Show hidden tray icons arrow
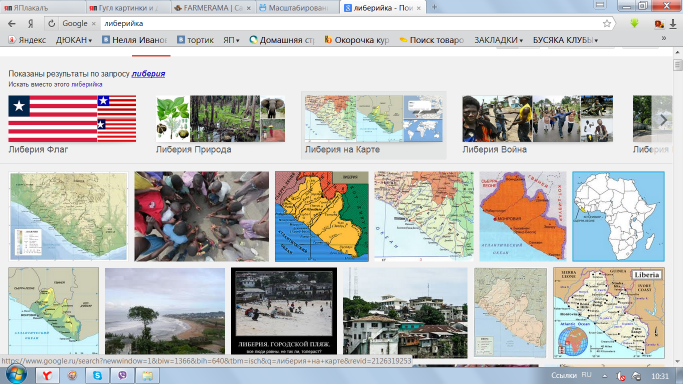The height and width of the screenshot is (384, 683). point(605,376)
